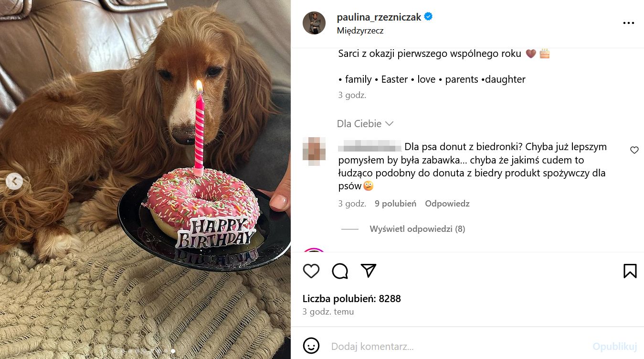
Task: Click the verified badge next to username
Action: [x=428, y=17]
